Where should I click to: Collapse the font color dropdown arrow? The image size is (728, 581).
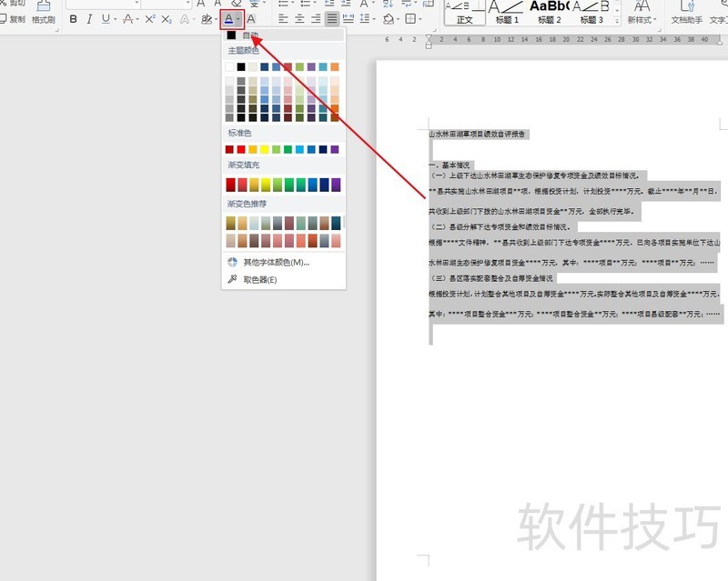(x=238, y=19)
